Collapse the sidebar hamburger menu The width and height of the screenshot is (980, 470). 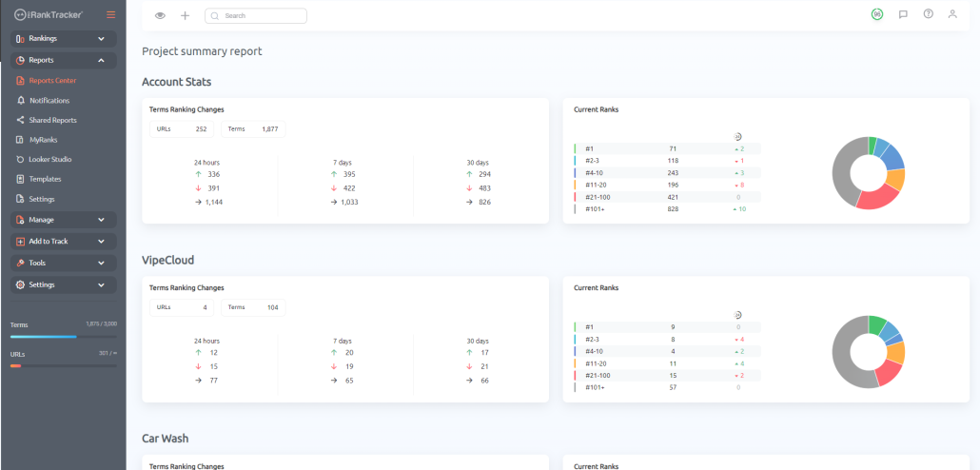click(x=110, y=14)
